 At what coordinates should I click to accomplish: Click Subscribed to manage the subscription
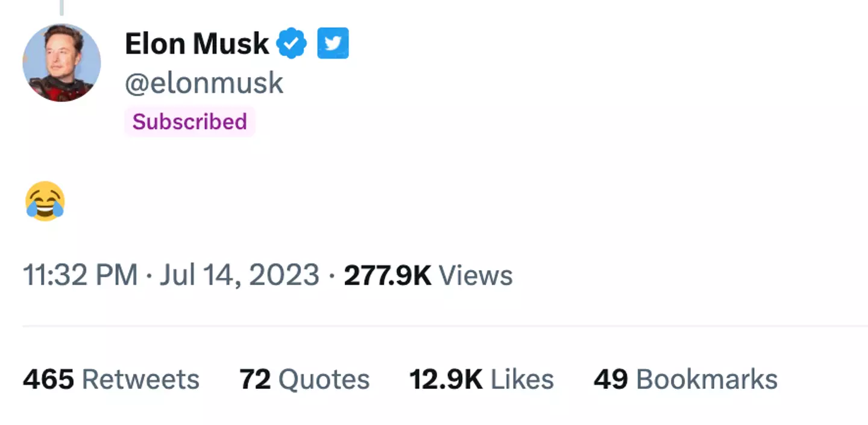click(189, 121)
